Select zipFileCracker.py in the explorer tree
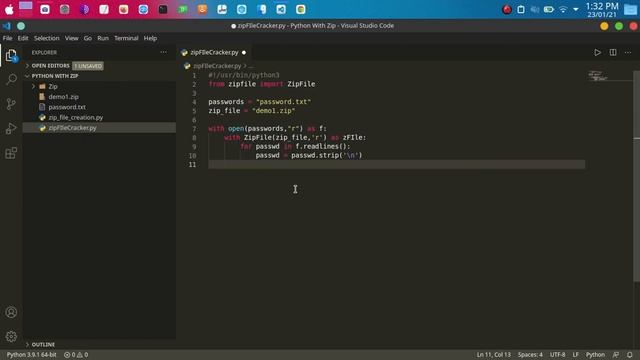Image resolution: width=640 pixels, height=360 pixels. [x=99, y=128]
